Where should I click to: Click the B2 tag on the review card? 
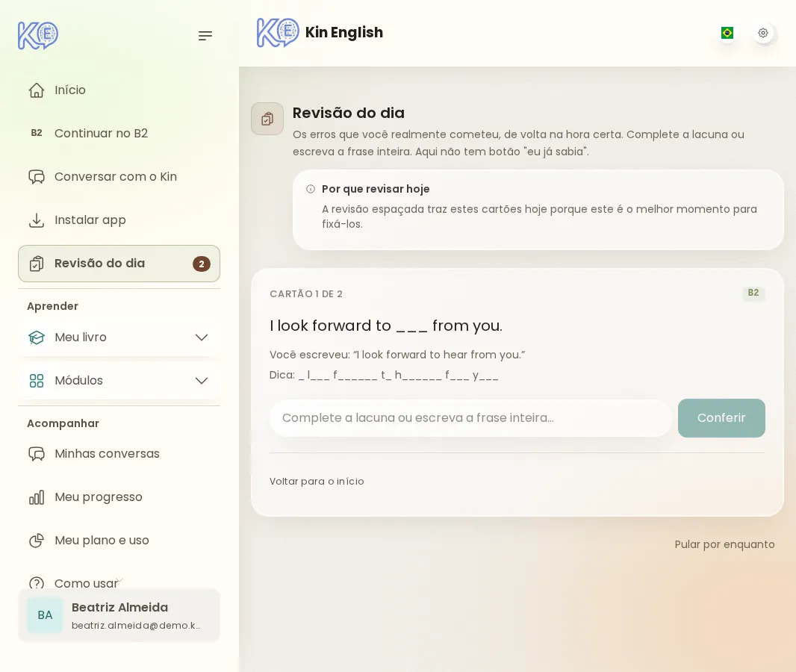[x=753, y=293]
